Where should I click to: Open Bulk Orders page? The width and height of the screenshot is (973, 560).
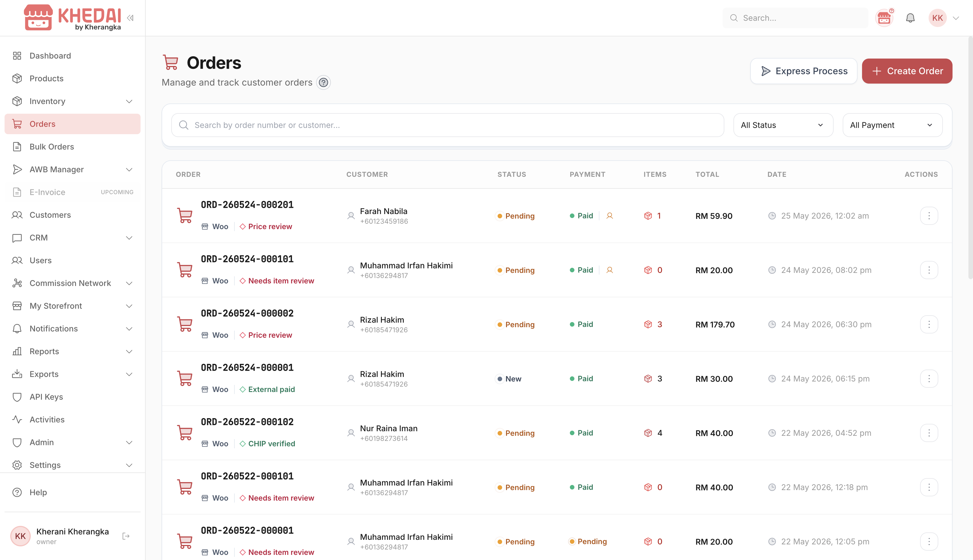[72, 147]
